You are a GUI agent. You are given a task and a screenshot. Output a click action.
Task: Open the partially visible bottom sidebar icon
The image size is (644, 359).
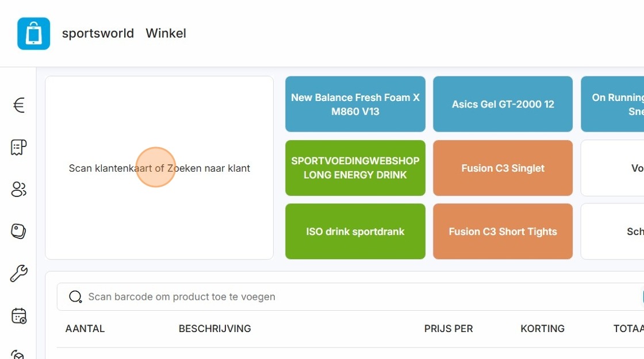17,354
